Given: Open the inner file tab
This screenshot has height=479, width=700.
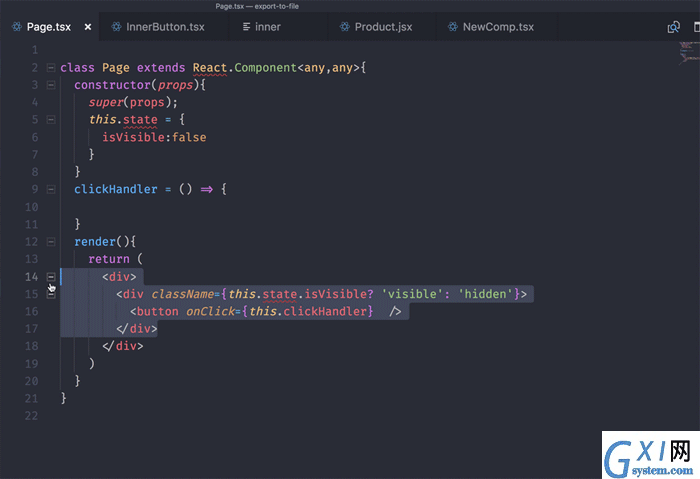Looking at the screenshot, I should [268, 27].
